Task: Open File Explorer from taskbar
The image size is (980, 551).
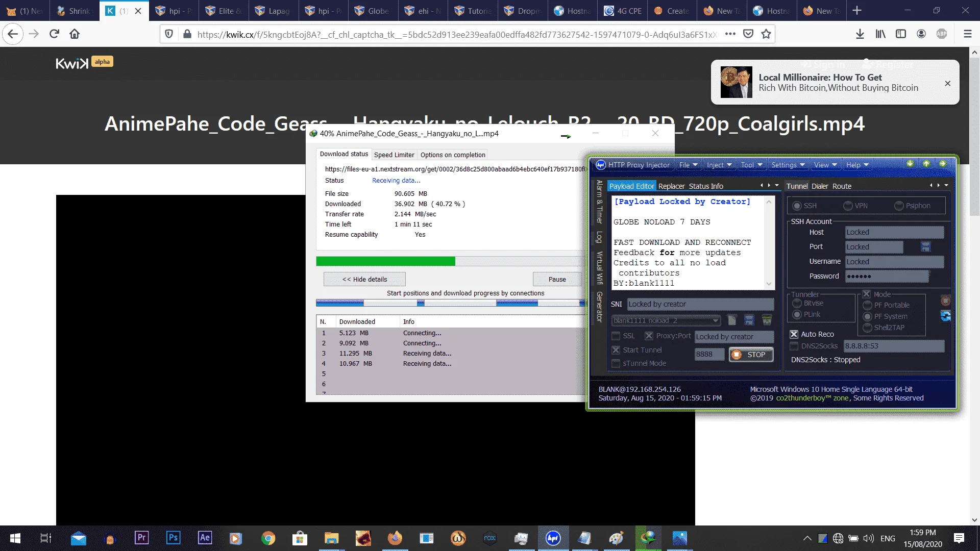Action: tap(331, 538)
